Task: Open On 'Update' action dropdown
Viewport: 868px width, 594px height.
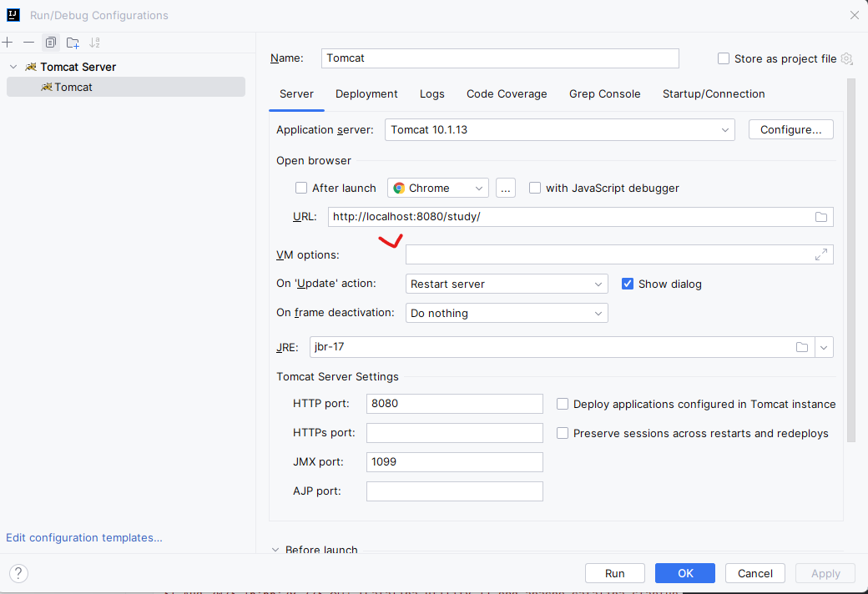Action: [x=507, y=284]
